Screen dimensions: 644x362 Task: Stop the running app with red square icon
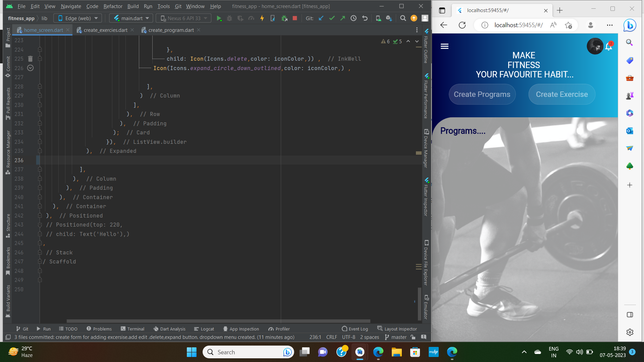pyautogui.click(x=295, y=18)
